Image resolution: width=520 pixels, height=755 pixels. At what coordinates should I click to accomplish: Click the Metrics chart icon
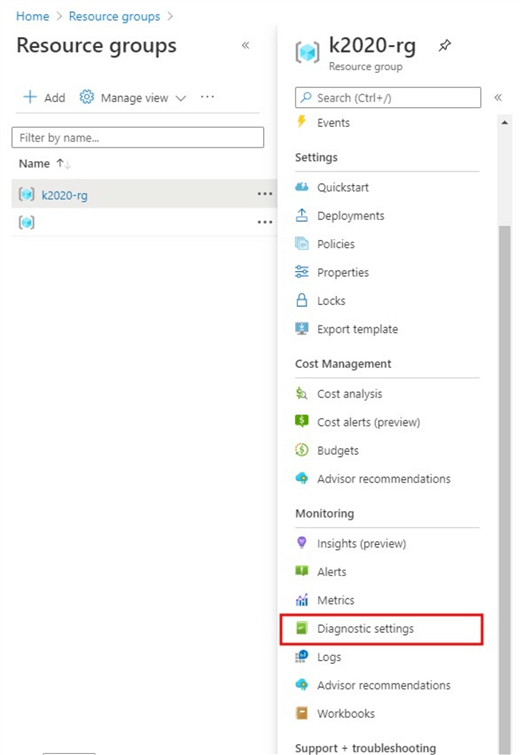click(x=301, y=599)
